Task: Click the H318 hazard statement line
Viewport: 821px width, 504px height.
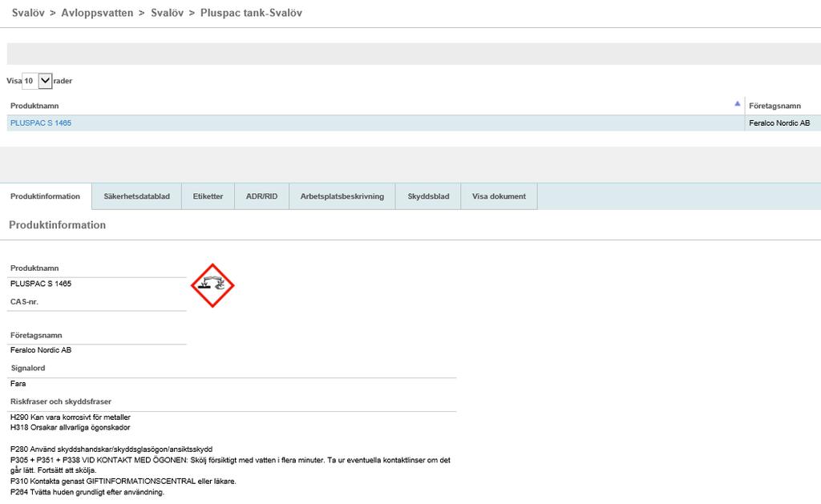Action: point(71,427)
